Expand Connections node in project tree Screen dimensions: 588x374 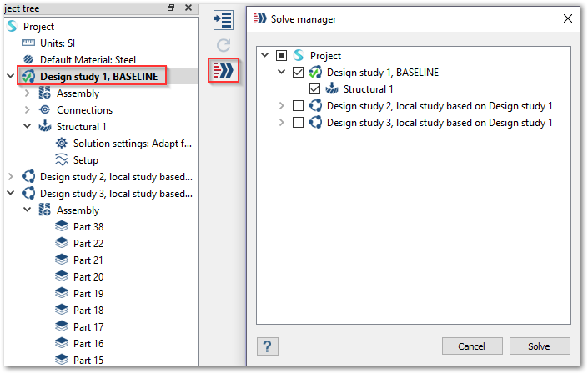[x=28, y=110]
